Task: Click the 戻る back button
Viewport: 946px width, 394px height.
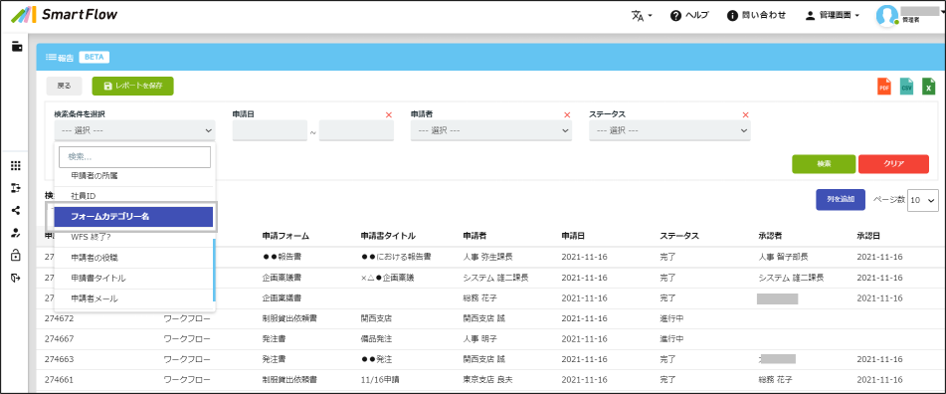Action: tap(64, 86)
